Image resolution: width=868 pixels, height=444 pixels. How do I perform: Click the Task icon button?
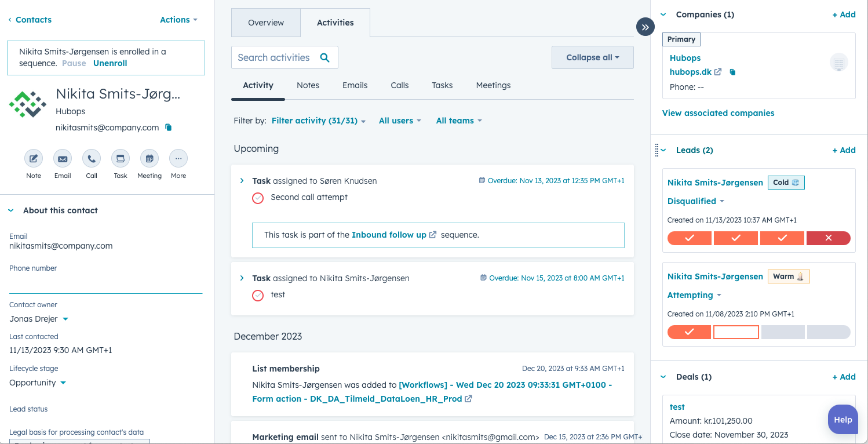121,158
